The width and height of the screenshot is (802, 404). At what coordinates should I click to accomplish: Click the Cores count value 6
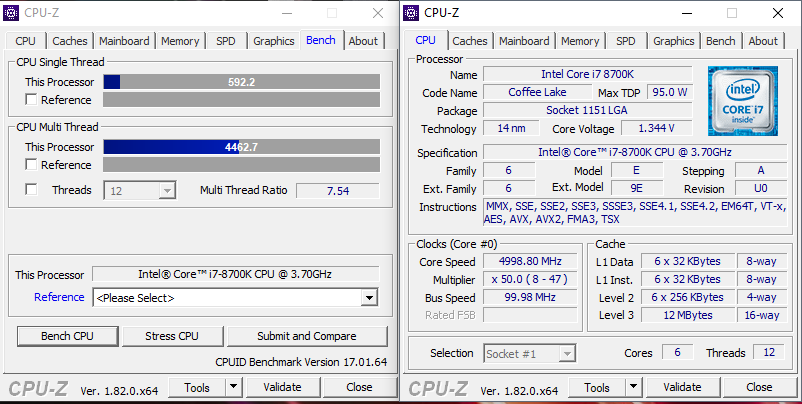pyautogui.click(x=678, y=352)
